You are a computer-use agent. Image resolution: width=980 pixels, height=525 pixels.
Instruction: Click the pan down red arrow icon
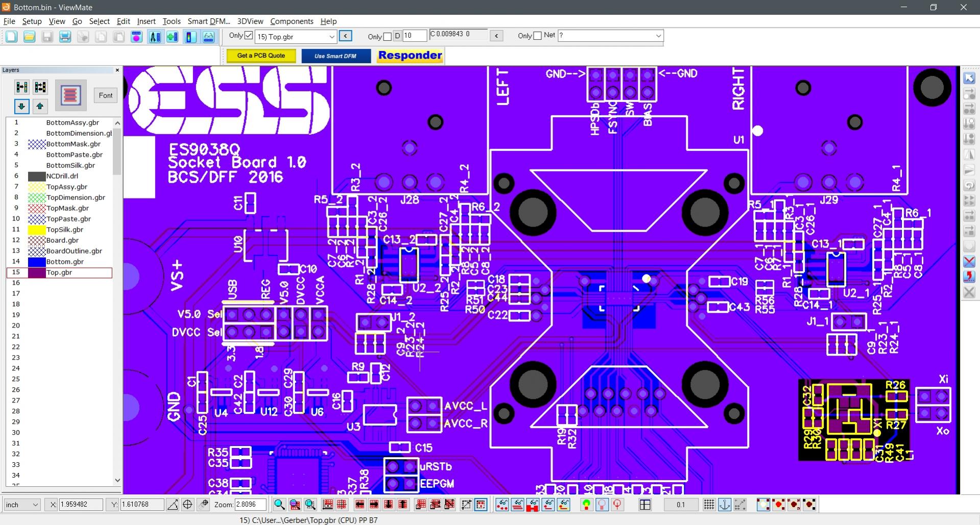click(388, 505)
